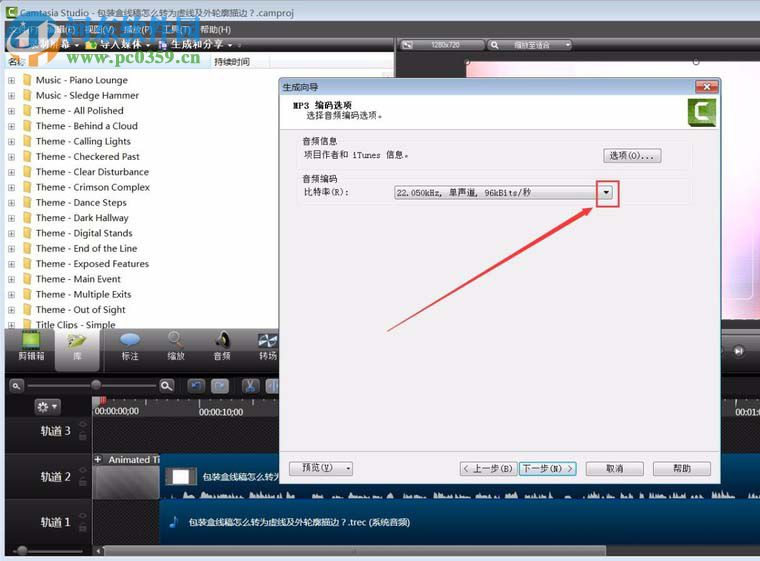The width and height of the screenshot is (760, 561).
Task: Open the shrink-to-fit zoom dropdown arrow
Action: [x=568, y=45]
